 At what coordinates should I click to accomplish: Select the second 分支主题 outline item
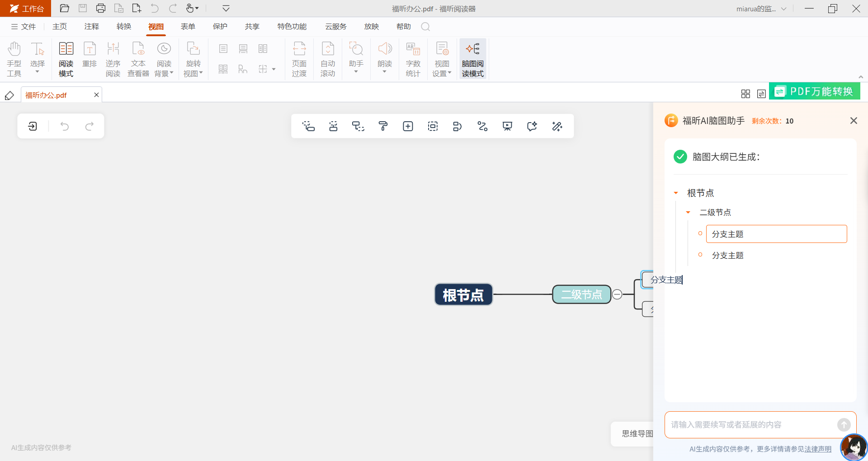click(x=727, y=256)
